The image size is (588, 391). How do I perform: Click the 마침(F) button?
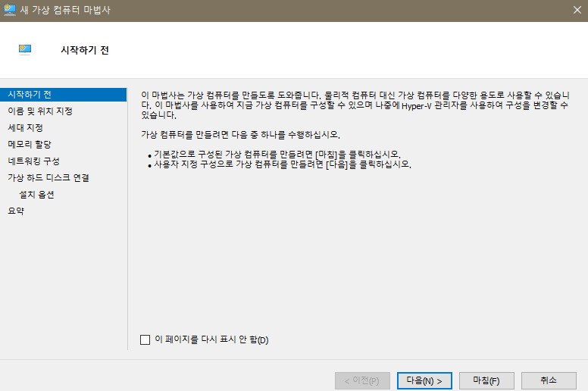coord(486,381)
